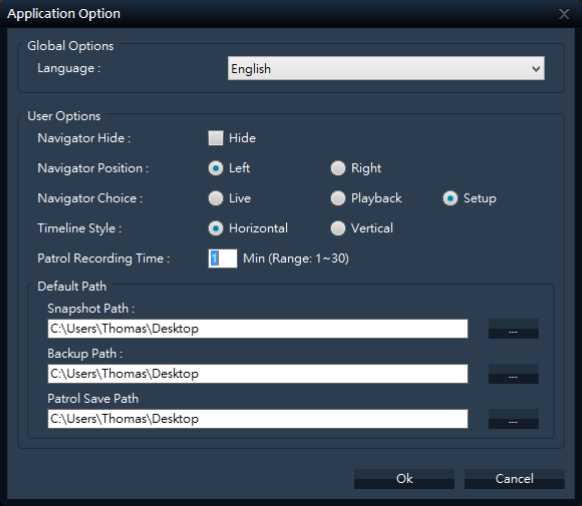The image size is (582, 506).
Task: Choose Live as Navigator Choice
Action: [x=216, y=198]
